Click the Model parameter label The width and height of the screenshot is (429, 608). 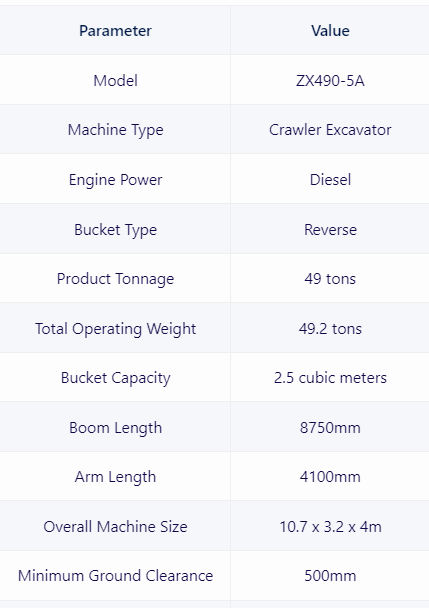[x=115, y=81]
